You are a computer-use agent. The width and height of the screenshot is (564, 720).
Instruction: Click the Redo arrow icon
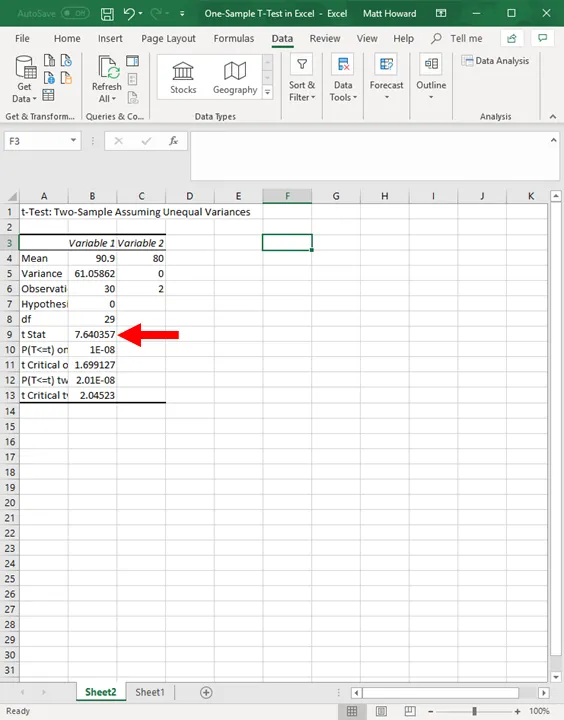point(156,13)
